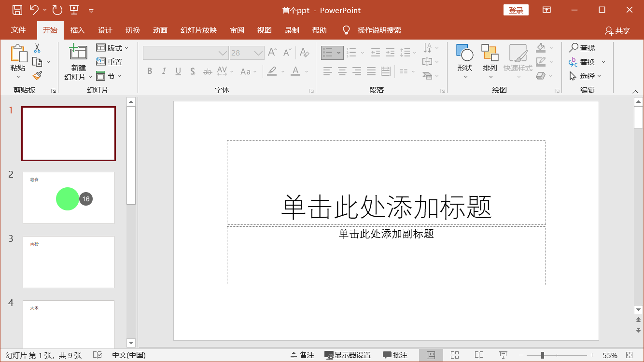Image resolution: width=644 pixels, height=362 pixels.
Task: Click the Notes (备注) button in status bar
Action: 302,355
